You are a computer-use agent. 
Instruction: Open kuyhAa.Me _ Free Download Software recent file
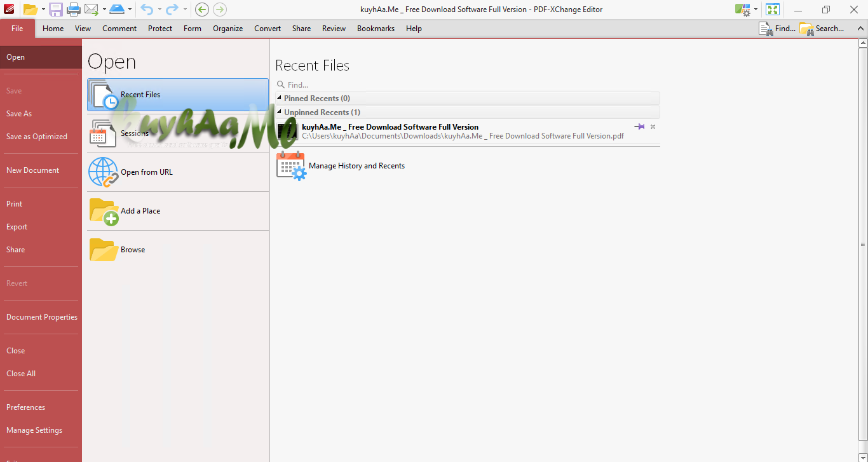[468, 132]
